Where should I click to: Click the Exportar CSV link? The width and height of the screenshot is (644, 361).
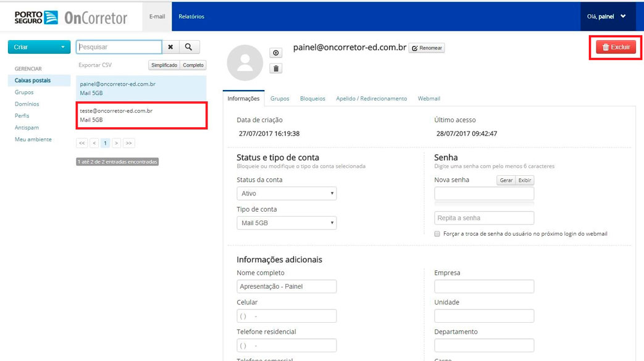pyautogui.click(x=95, y=65)
